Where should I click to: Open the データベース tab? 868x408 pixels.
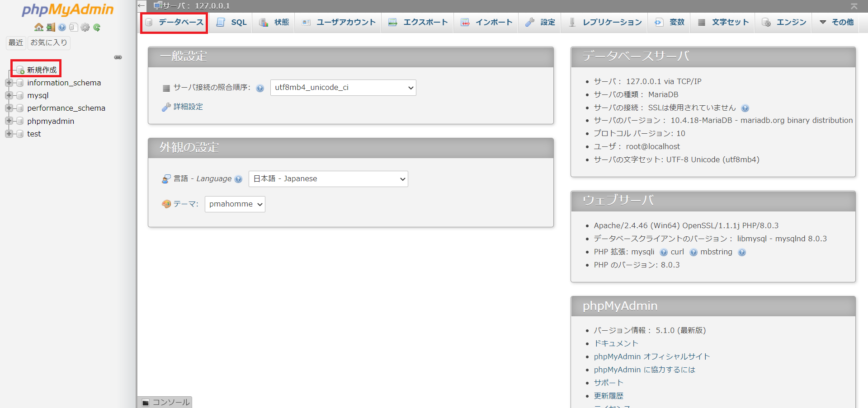click(175, 22)
